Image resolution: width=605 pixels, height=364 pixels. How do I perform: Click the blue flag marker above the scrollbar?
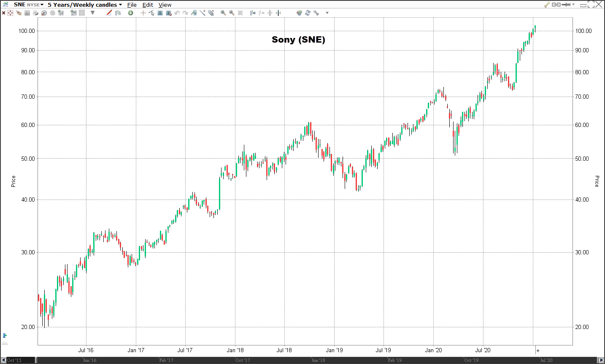point(4,336)
